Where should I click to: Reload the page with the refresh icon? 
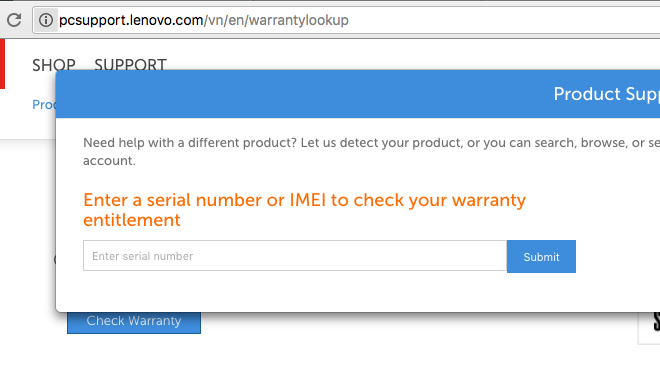point(14,20)
